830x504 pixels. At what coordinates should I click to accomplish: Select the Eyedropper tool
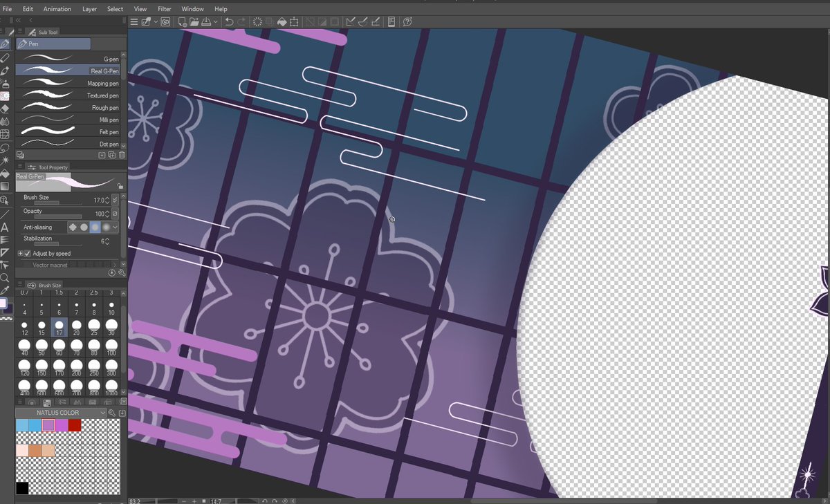click(x=6, y=291)
